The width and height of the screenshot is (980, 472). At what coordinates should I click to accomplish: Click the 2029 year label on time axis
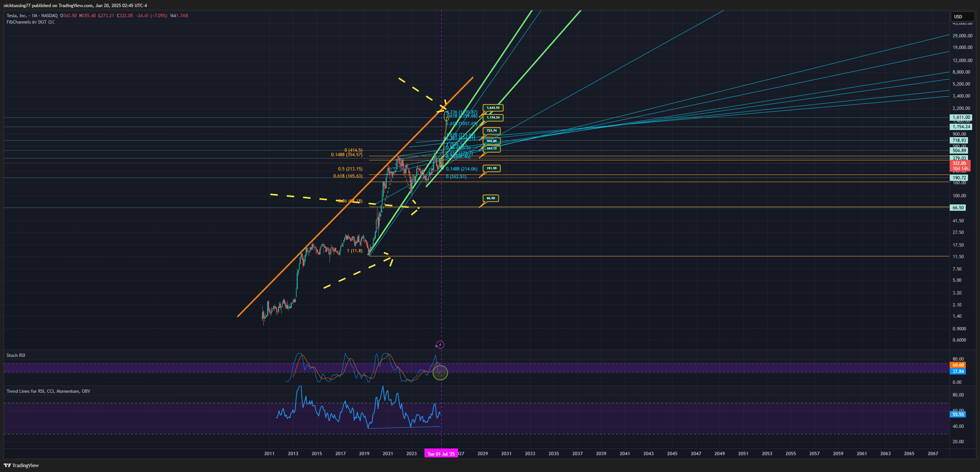pyautogui.click(x=483, y=453)
